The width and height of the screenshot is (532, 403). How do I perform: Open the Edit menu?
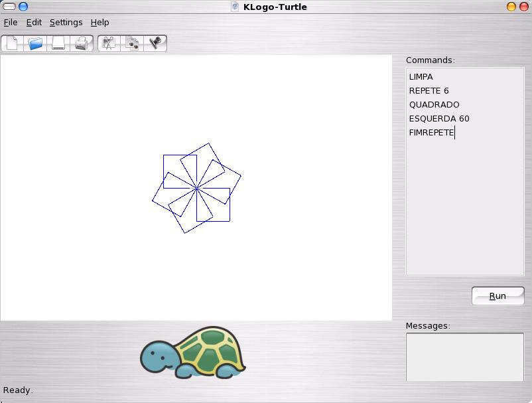[34, 23]
